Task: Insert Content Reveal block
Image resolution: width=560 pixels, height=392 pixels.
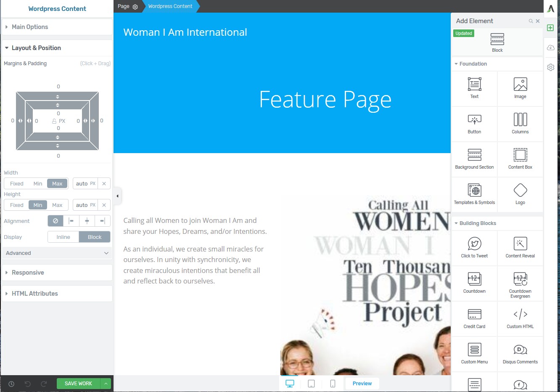Action: (x=520, y=248)
